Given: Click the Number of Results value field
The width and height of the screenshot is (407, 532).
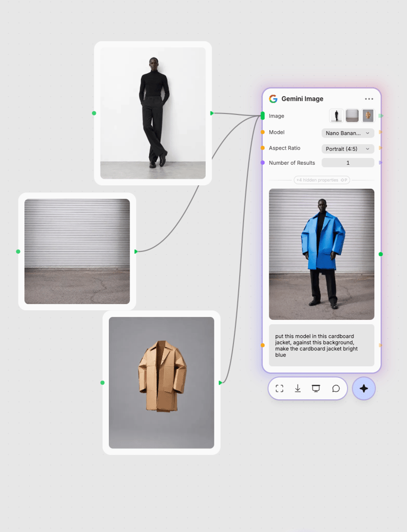Looking at the screenshot, I should 348,163.
